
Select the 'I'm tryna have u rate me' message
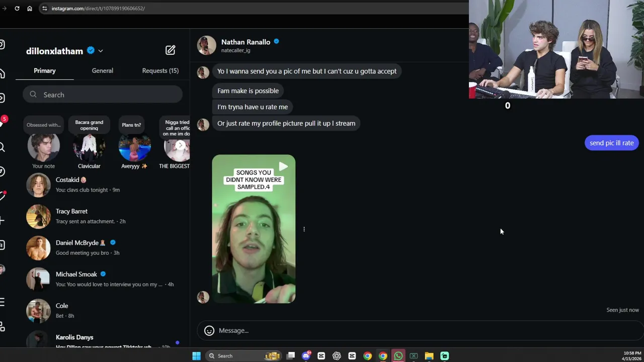253,107
